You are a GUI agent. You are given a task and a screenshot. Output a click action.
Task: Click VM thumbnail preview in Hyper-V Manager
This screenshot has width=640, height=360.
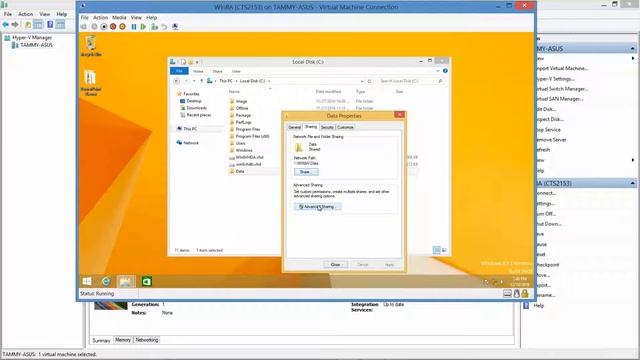click(111, 306)
